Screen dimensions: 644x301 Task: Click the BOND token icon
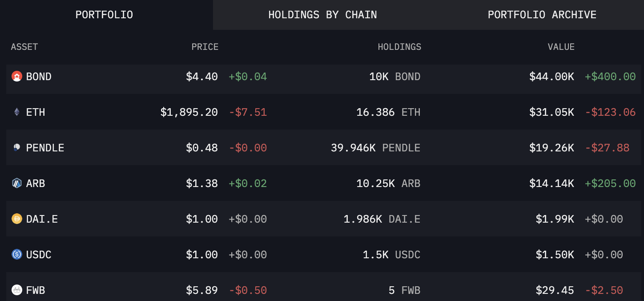point(16,77)
